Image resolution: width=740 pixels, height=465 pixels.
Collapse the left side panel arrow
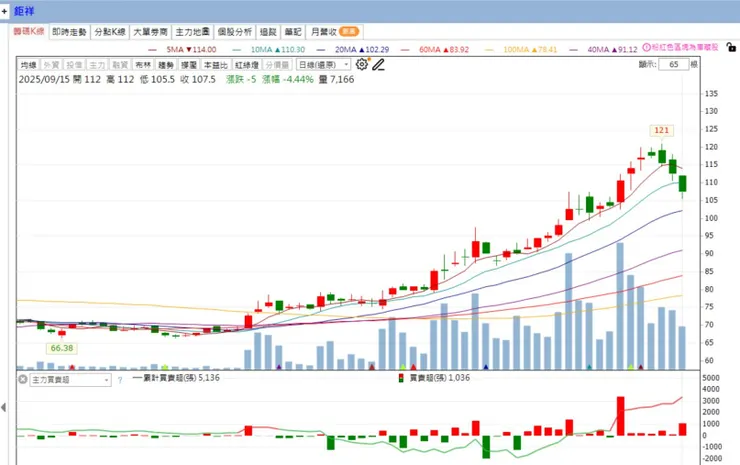click(3, 407)
